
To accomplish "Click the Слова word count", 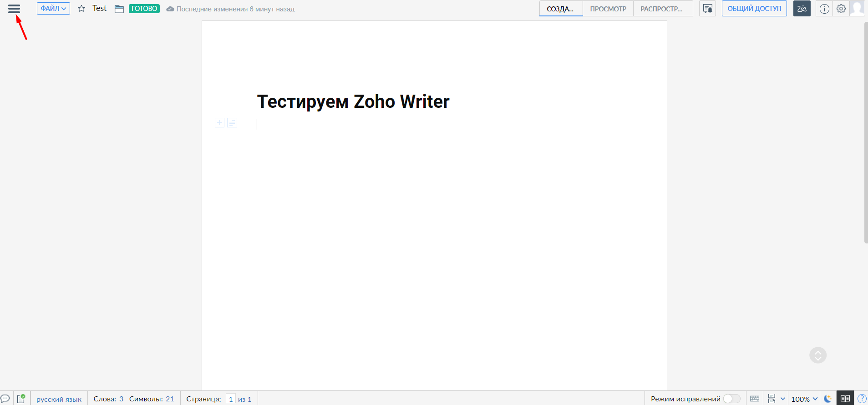I will 108,399.
